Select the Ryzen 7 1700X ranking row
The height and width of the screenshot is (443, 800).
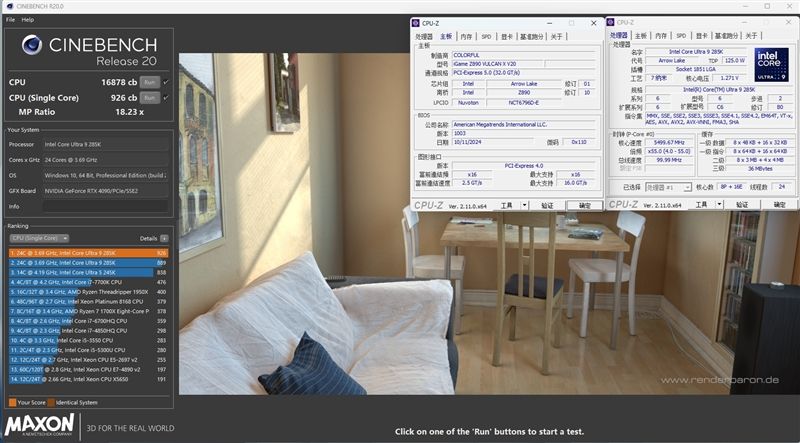tap(89, 311)
